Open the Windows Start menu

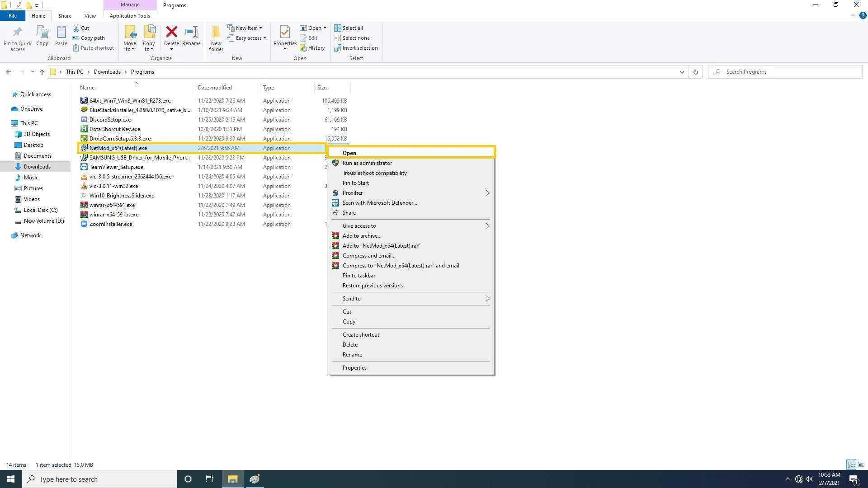(11, 479)
